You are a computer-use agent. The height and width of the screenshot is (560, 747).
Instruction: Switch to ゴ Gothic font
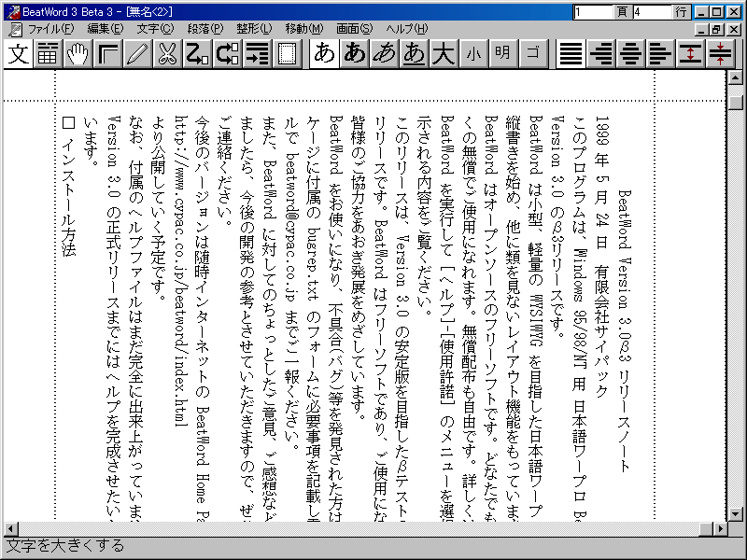pos(533,53)
